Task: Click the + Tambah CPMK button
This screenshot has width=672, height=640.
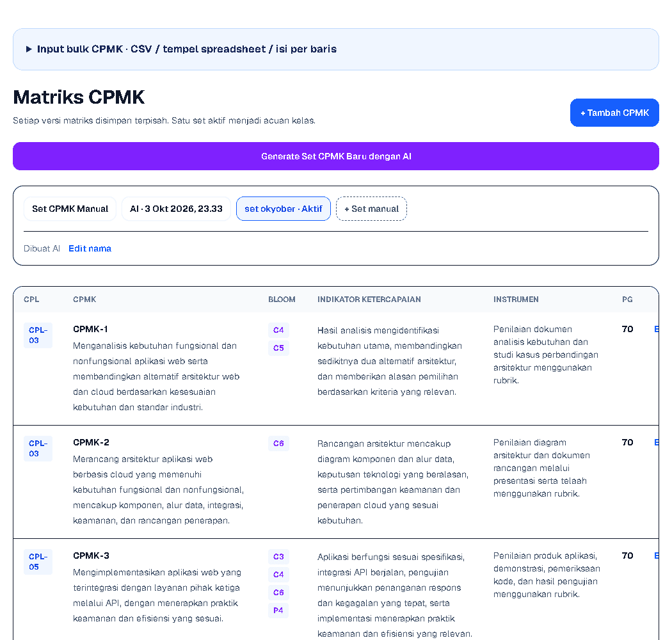Action: [614, 113]
